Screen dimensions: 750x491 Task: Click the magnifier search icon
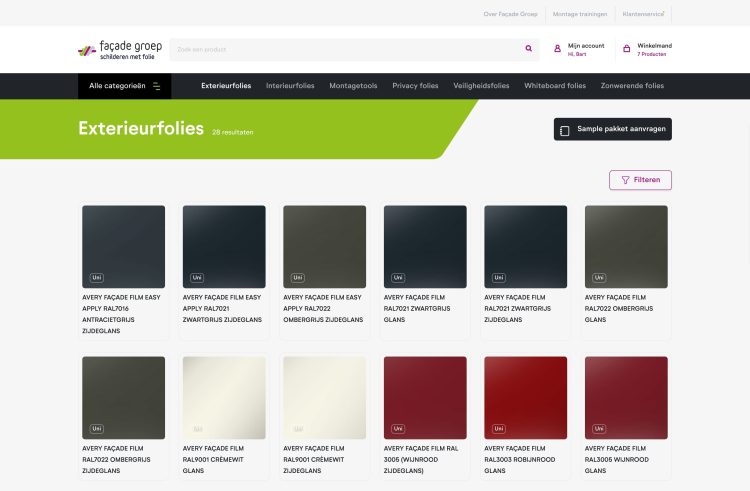tap(529, 48)
